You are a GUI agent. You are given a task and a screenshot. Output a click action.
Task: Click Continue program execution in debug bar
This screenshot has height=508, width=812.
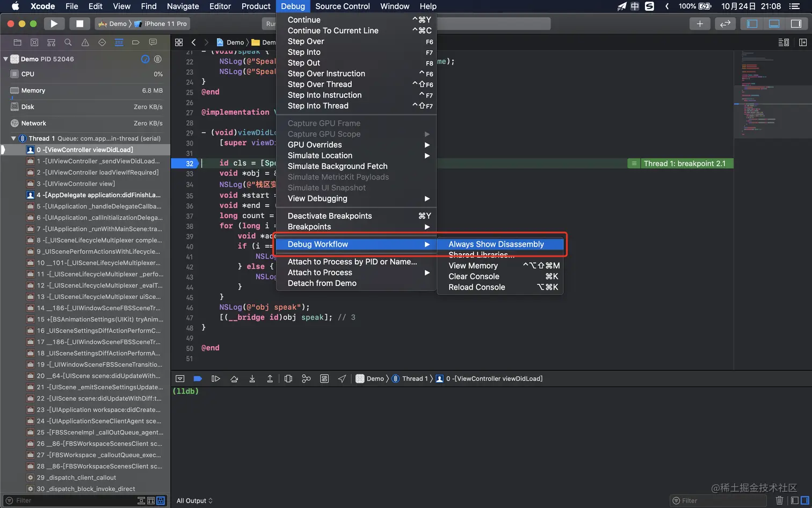216,378
